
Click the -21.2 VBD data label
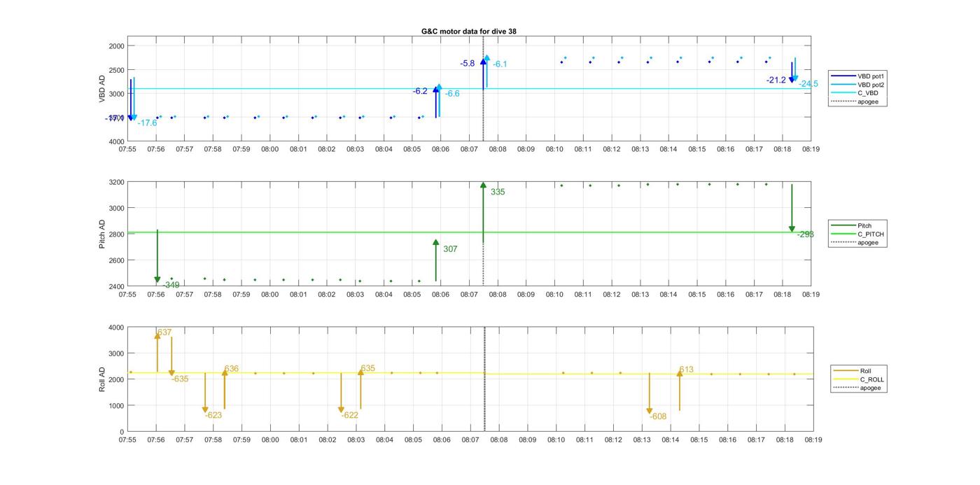coord(776,80)
